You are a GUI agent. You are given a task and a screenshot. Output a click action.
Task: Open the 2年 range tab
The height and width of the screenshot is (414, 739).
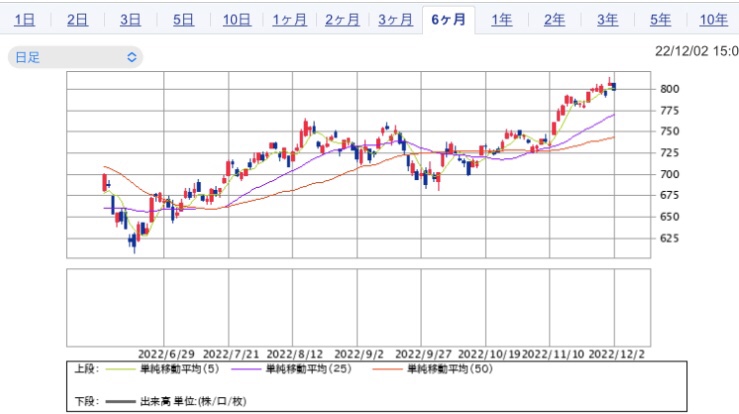coord(554,20)
